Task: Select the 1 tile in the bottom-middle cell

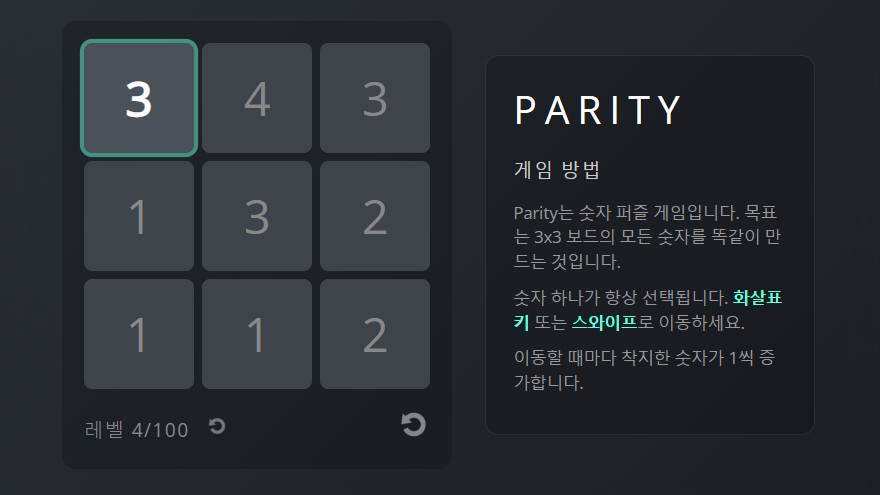Action: (257, 334)
